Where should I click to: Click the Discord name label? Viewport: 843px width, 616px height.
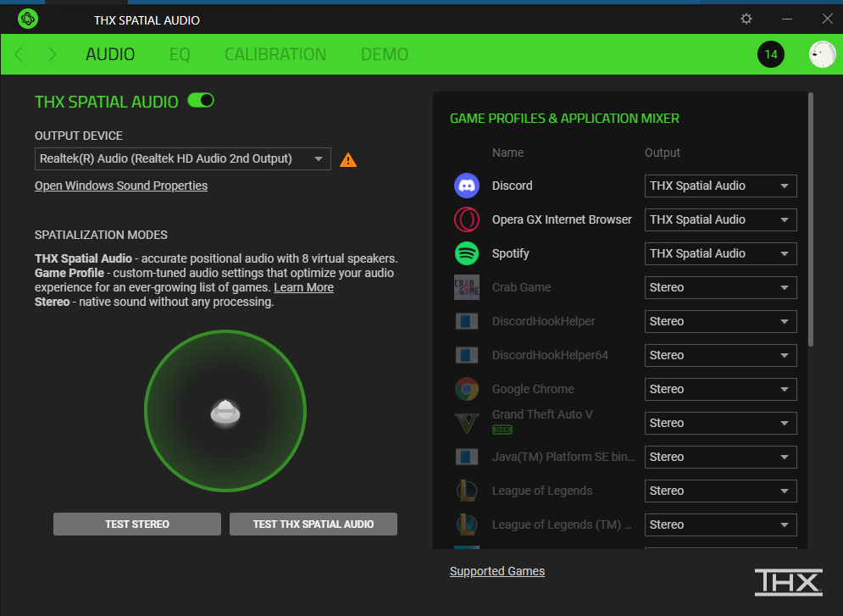[x=513, y=186]
